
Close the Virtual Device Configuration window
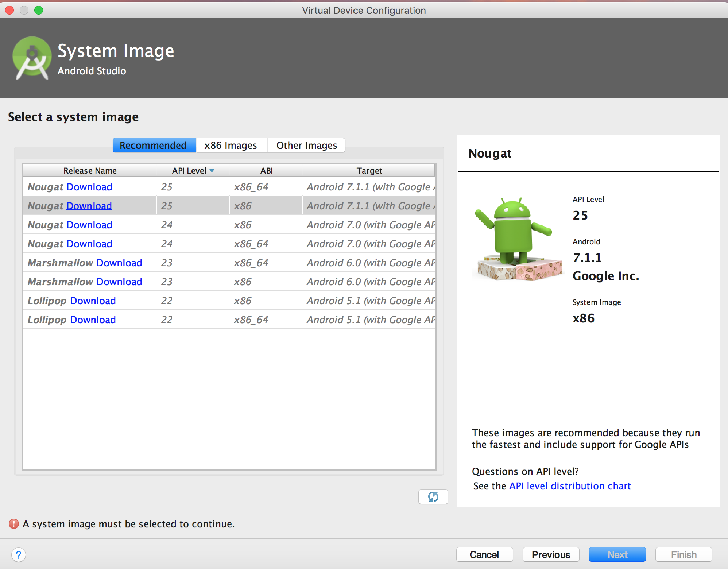coord(10,10)
